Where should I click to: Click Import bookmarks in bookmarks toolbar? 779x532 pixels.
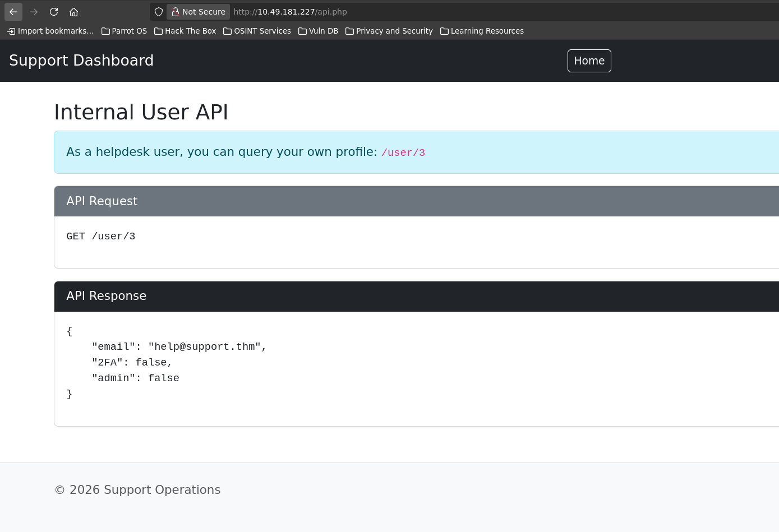click(x=50, y=31)
